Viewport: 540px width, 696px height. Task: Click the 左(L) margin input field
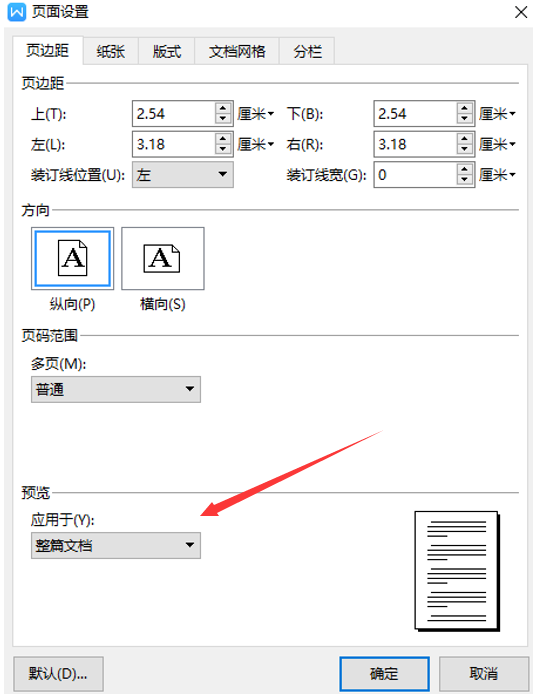point(174,144)
